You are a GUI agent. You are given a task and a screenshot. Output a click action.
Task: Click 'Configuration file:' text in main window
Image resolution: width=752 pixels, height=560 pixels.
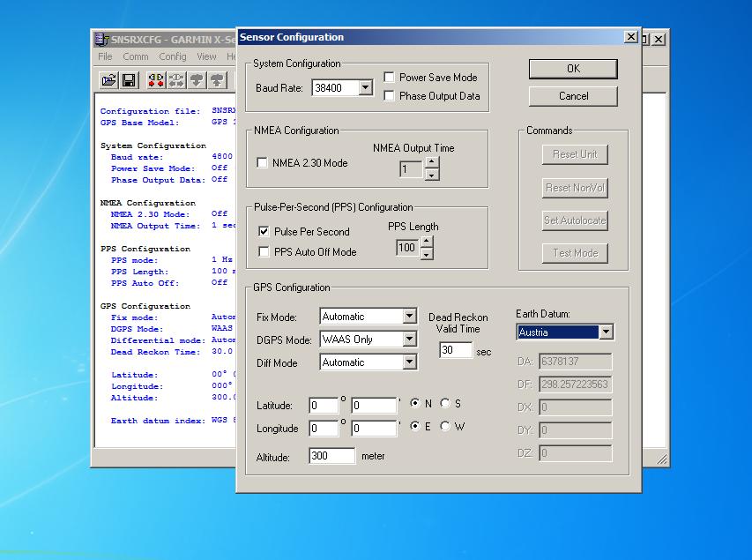coord(150,111)
